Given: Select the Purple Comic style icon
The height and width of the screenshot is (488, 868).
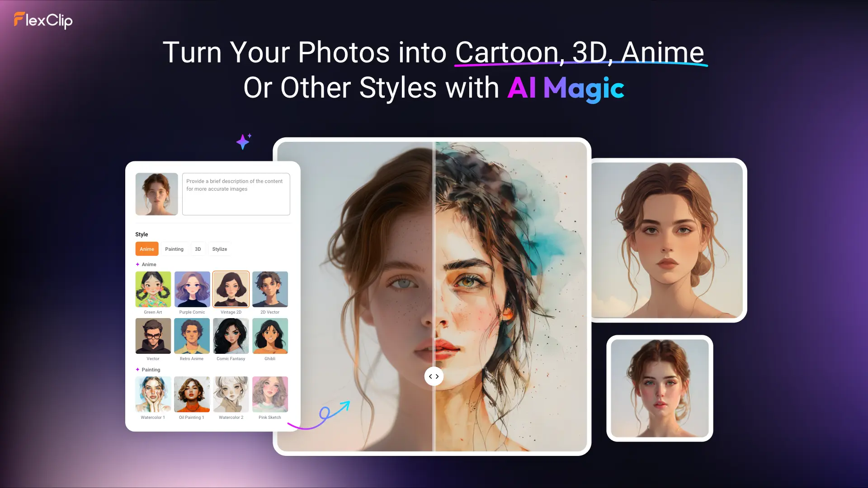Looking at the screenshot, I should coord(192,289).
